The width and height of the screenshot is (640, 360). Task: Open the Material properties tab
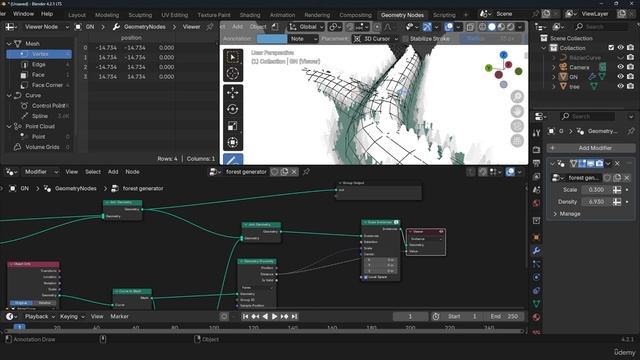pyautogui.click(x=537, y=317)
